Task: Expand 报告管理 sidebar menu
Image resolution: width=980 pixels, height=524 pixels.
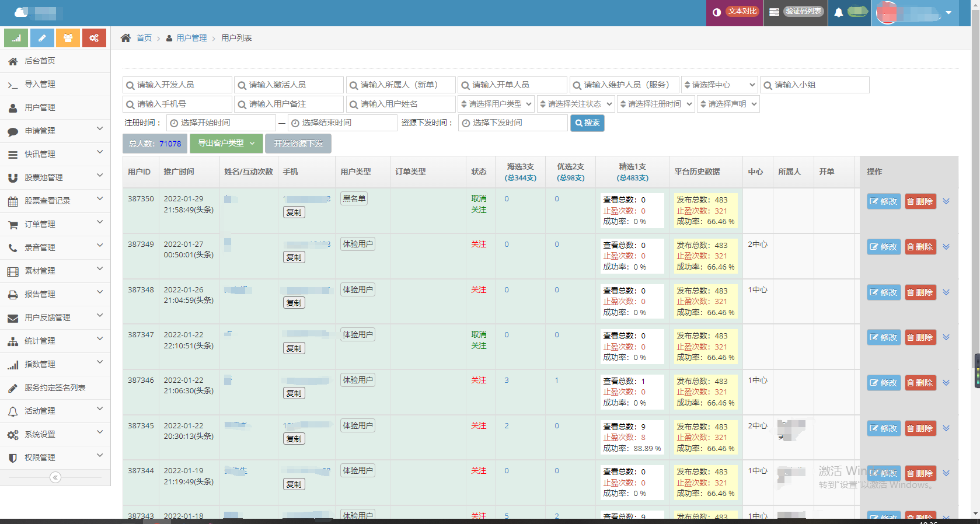Action: (55, 294)
